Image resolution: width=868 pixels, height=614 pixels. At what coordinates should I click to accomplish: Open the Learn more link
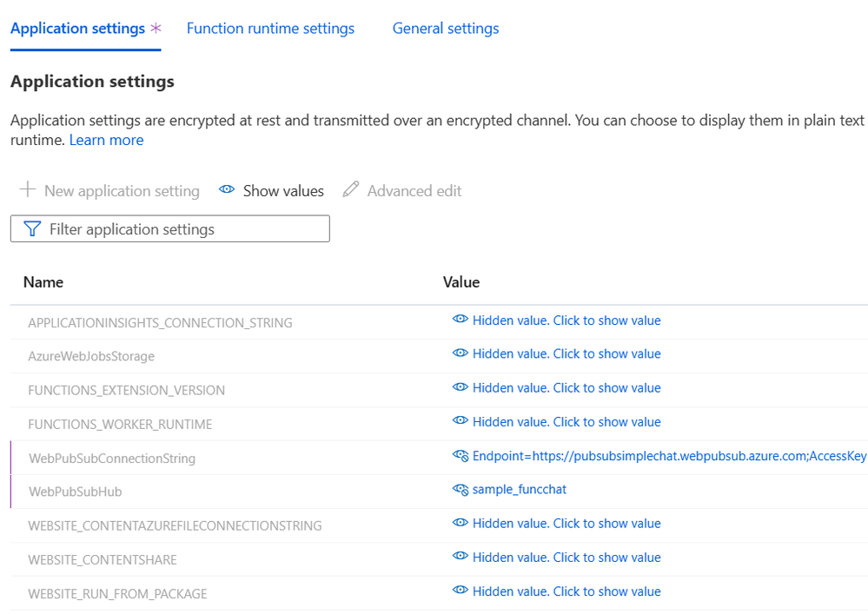click(106, 140)
